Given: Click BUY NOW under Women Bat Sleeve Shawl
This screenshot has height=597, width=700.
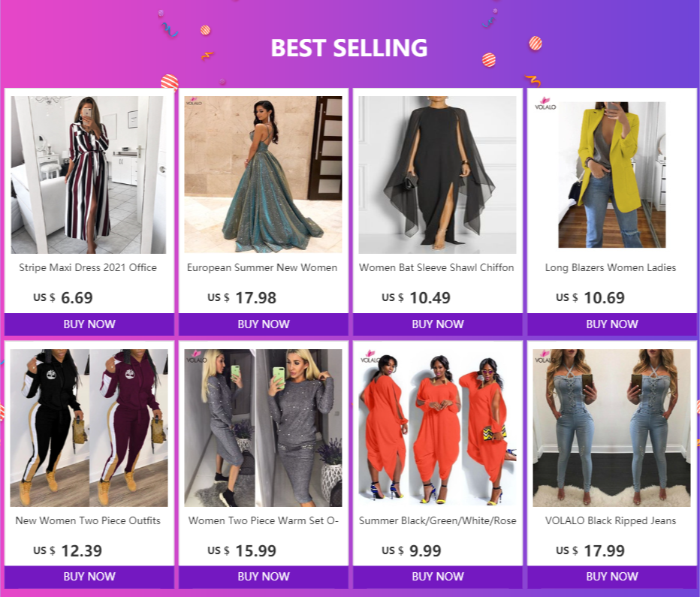Looking at the screenshot, I should click(x=437, y=324).
